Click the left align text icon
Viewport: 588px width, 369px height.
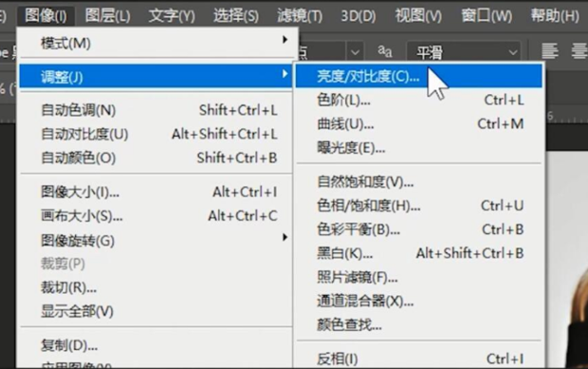pyautogui.click(x=550, y=51)
